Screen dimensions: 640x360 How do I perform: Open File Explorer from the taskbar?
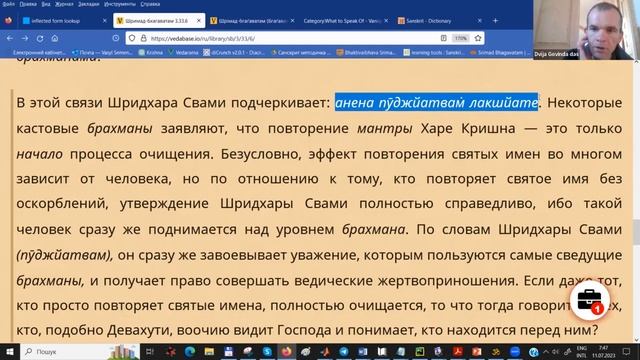tap(209, 351)
